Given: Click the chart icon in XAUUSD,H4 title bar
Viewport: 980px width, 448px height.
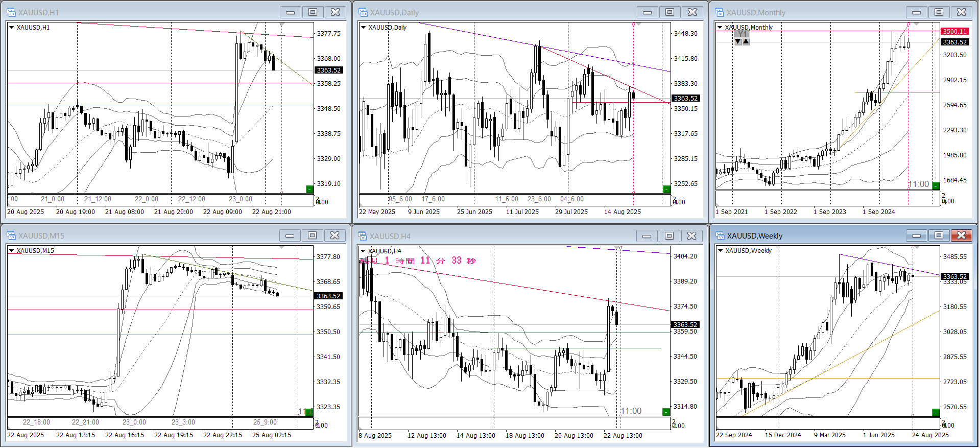Looking at the screenshot, I should pos(363,236).
